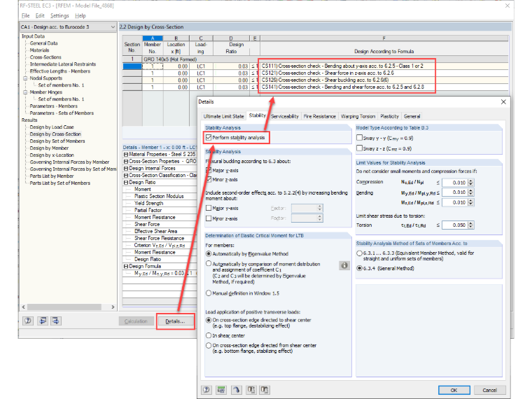Open help in the Details dialog
The width and height of the screenshot is (532, 399).
click(206, 390)
